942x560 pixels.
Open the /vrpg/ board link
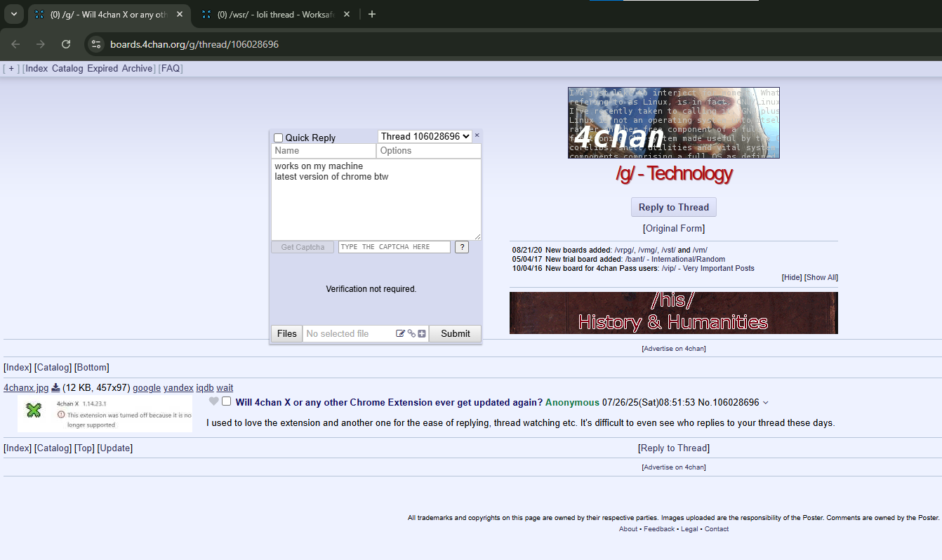pos(624,250)
